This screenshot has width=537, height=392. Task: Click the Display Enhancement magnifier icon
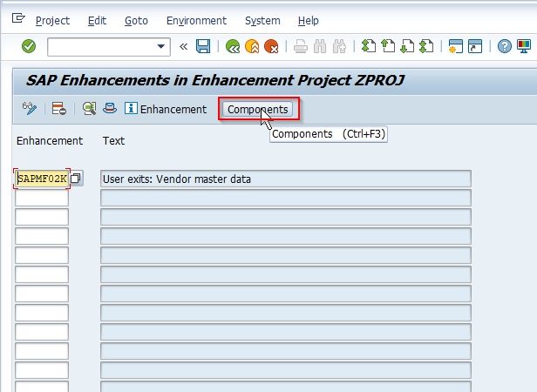pyautogui.click(x=89, y=109)
